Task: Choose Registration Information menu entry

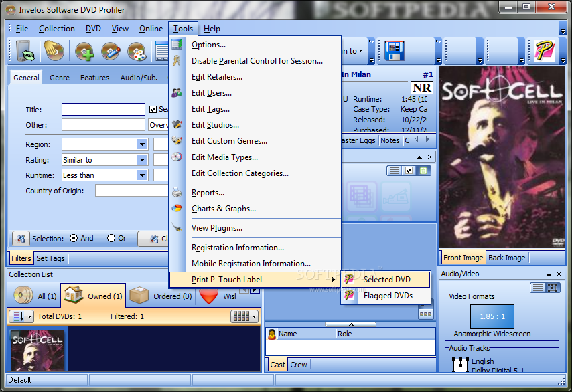Action: [x=238, y=248]
